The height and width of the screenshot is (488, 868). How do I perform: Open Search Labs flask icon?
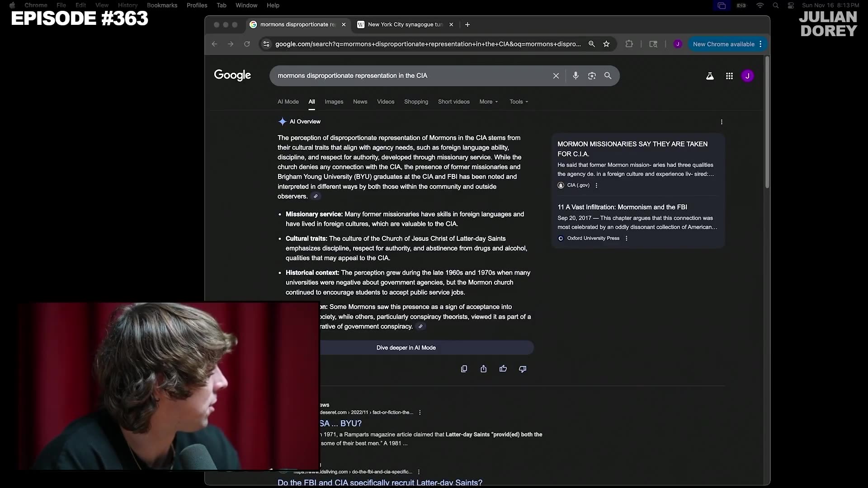pyautogui.click(x=710, y=76)
